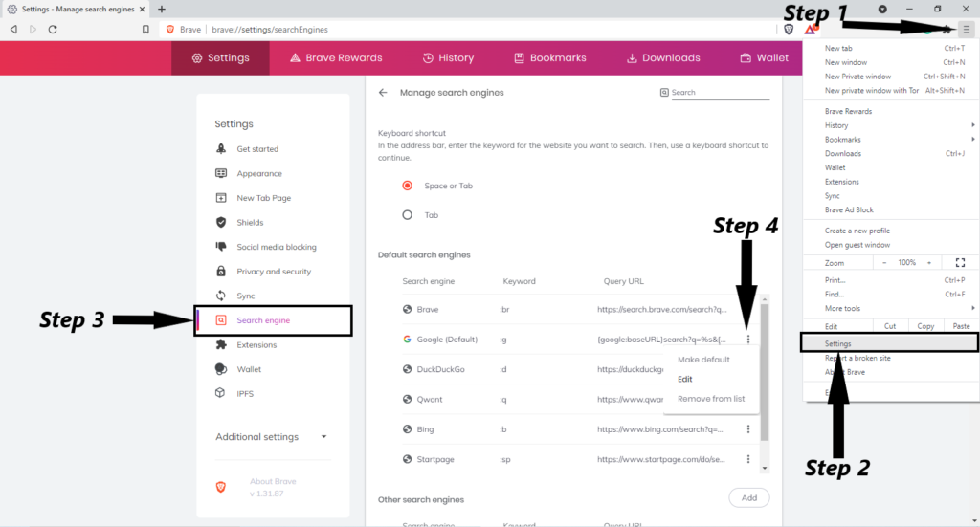This screenshot has width=980, height=527.
Task: Click fullscreen icon in Zoom row
Action: pyautogui.click(x=961, y=263)
